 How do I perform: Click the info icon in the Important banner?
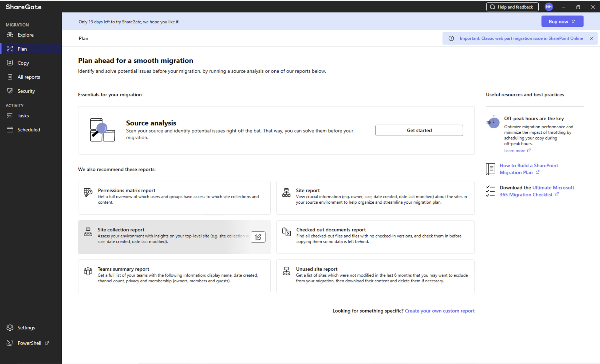[x=451, y=38]
